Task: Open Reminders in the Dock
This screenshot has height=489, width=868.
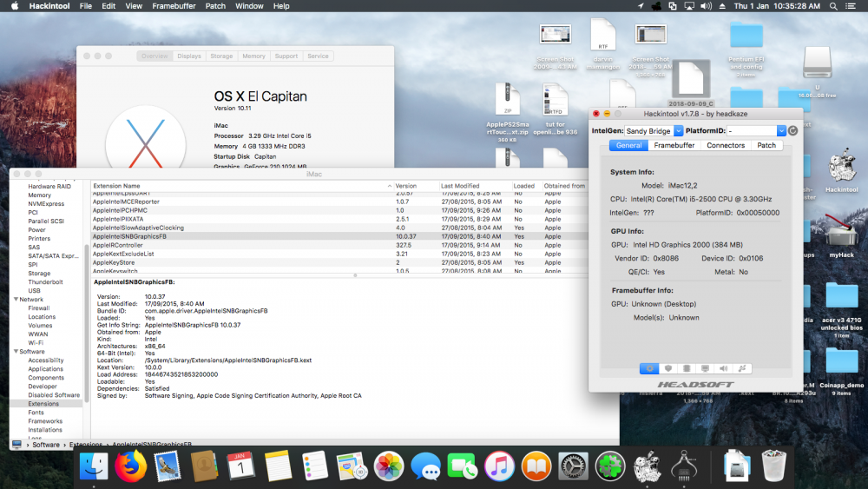Action: tap(314, 466)
